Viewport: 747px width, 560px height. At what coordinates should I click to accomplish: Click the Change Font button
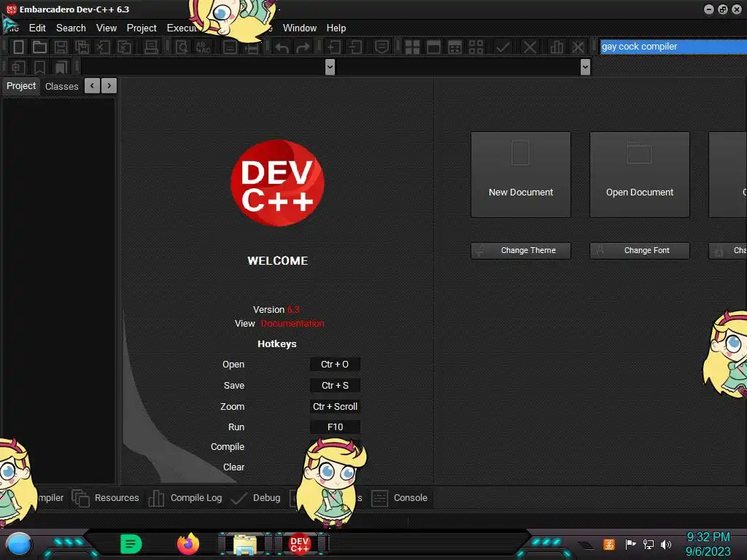(x=640, y=251)
